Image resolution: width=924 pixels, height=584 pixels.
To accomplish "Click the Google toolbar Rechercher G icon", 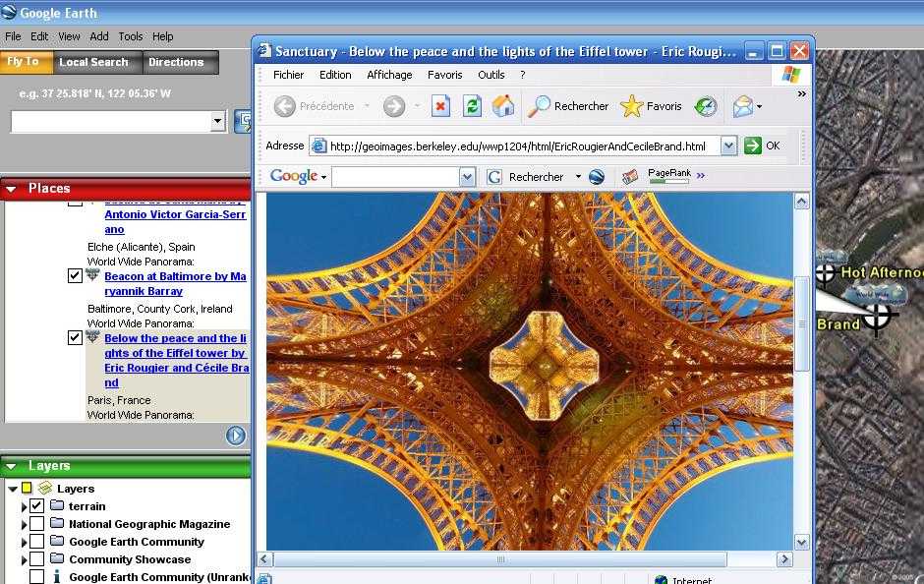I will coord(494,176).
